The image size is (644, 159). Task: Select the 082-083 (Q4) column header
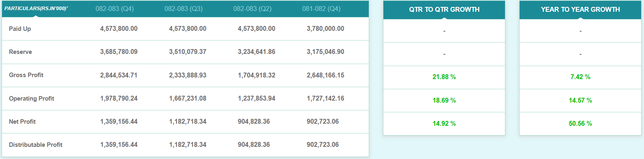[x=115, y=9]
